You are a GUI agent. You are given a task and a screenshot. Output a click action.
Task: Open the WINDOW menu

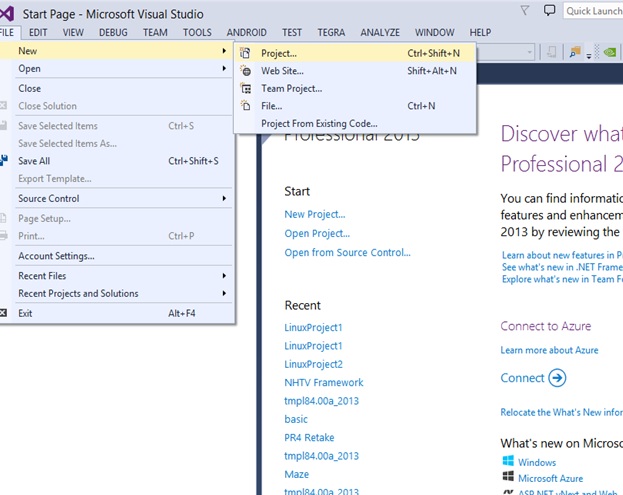click(435, 32)
